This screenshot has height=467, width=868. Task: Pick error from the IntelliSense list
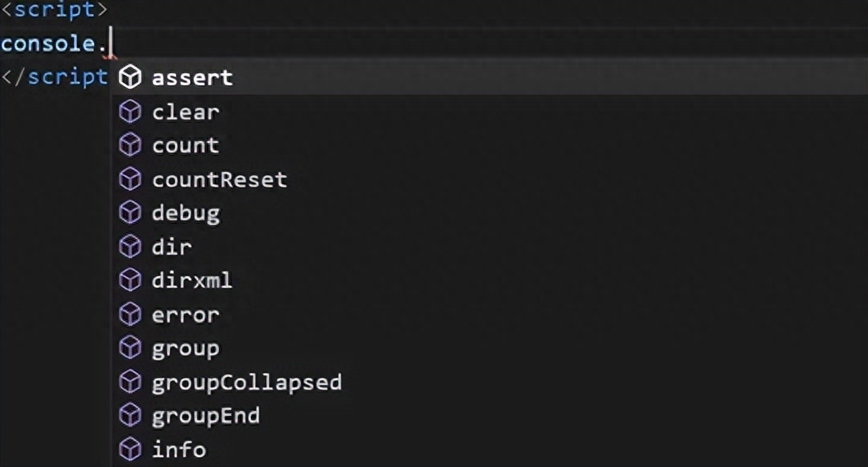pos(490,315)
